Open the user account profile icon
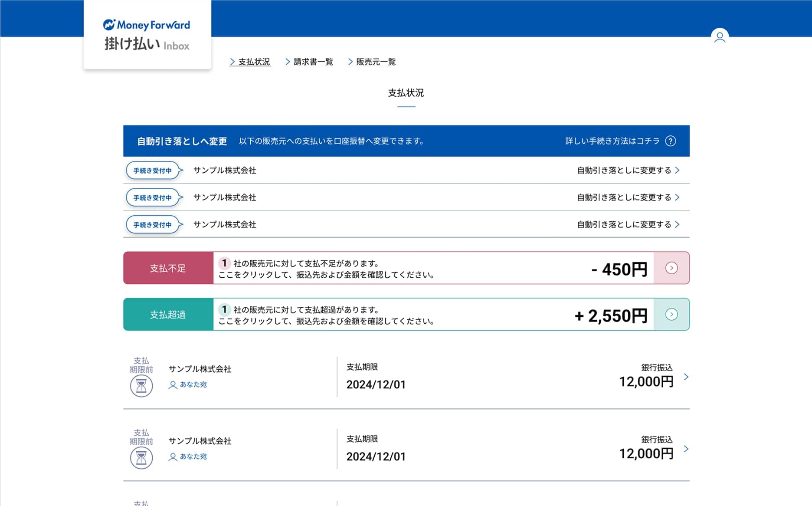 click(720, 37)
